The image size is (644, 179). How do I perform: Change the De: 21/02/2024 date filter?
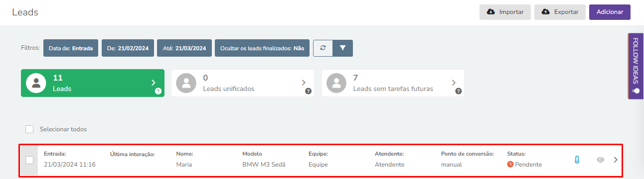pos(128,48)
